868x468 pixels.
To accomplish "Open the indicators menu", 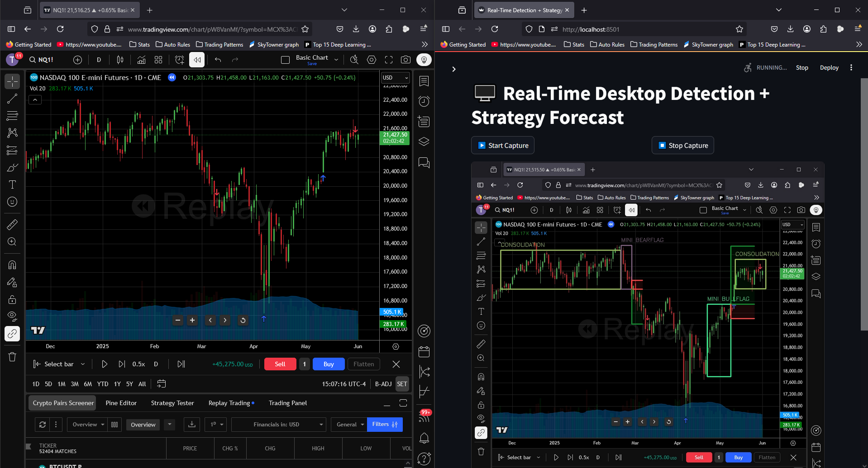I will [142, 60].
